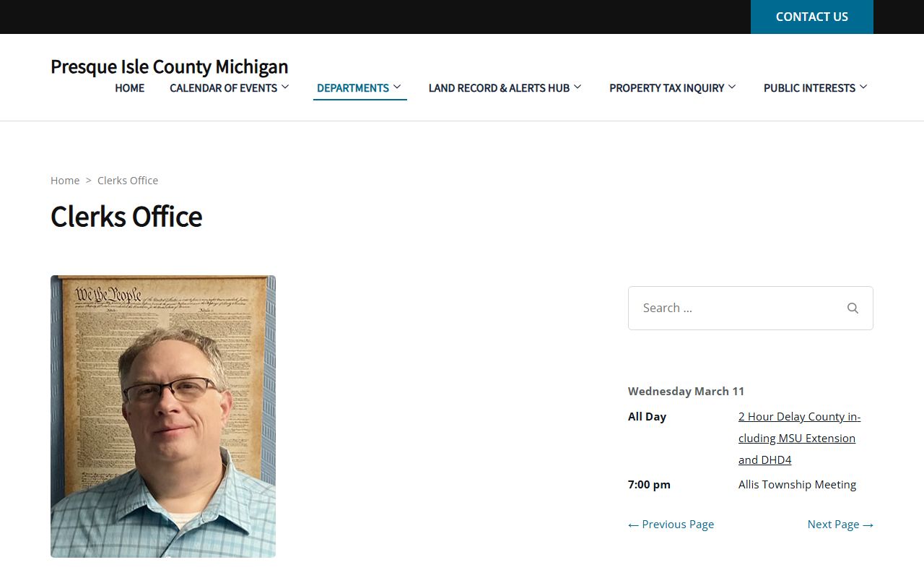
Task: Focus the Search input field
Action: click(x=733, y=309)
